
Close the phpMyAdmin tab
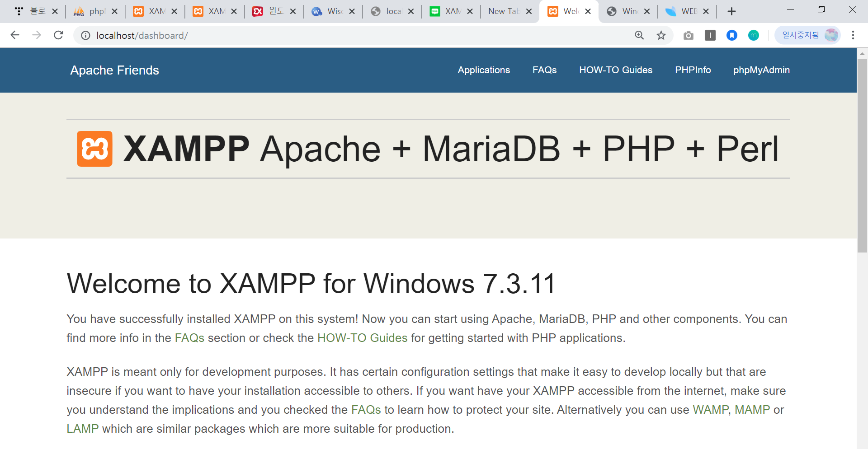[114, 11]
